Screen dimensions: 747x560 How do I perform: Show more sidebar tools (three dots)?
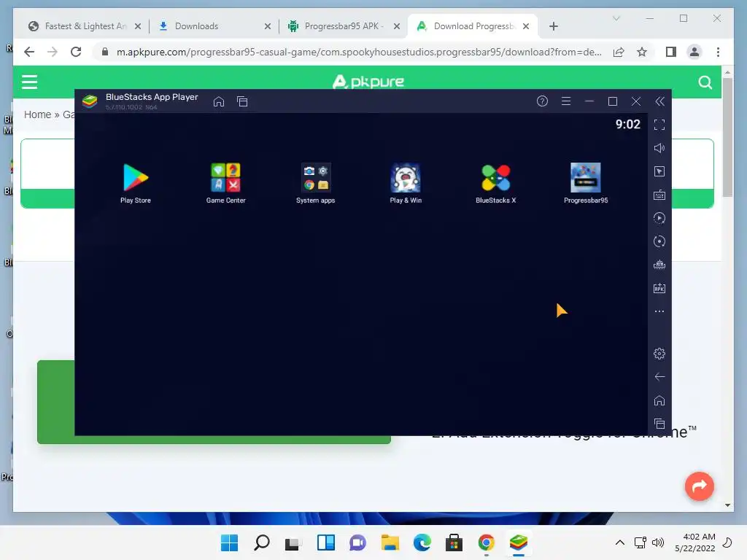pos(659,311)
